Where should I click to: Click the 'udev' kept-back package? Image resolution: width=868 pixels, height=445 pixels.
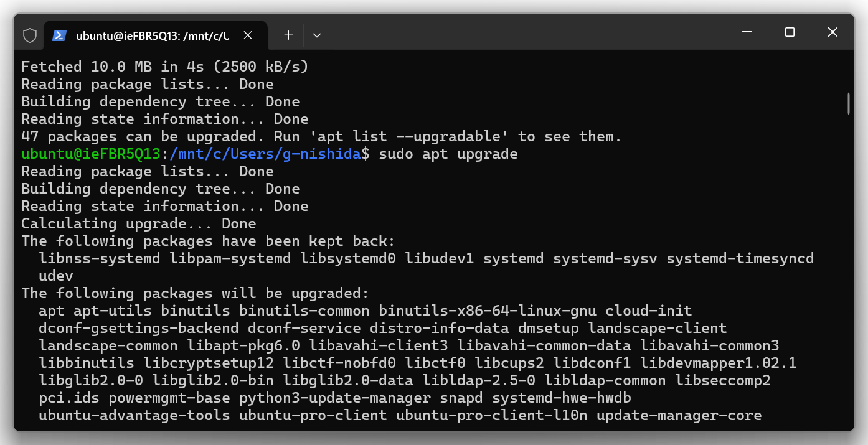tap(56, 276)
